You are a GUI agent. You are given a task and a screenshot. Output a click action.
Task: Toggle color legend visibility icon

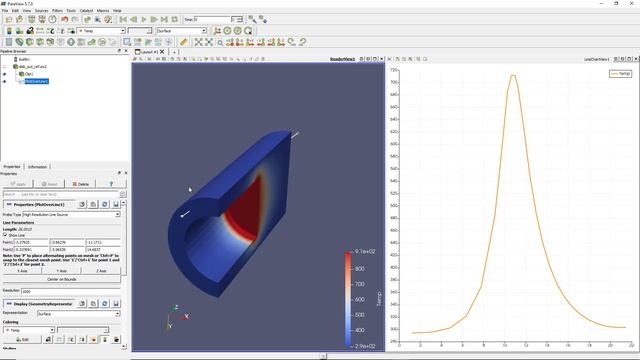9,31
